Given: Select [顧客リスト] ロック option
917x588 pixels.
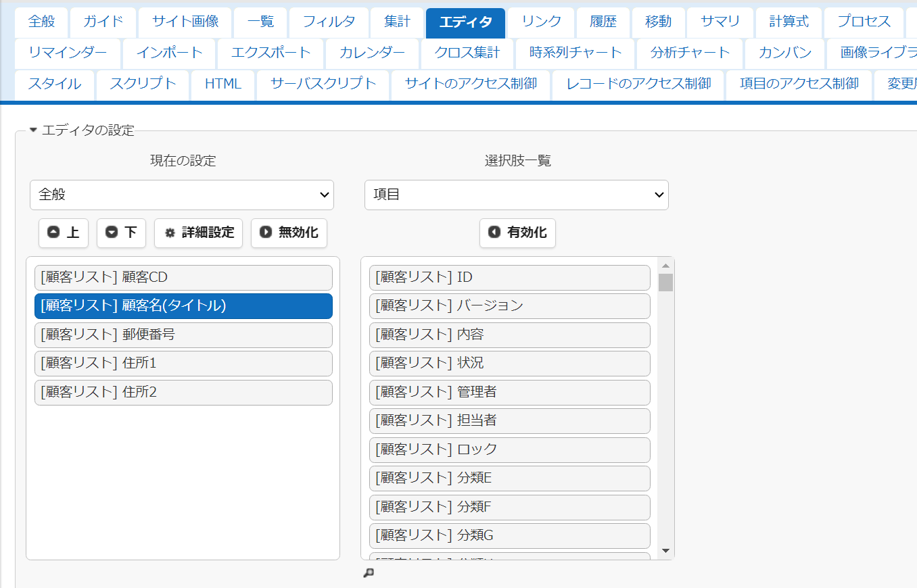Looking at the screenshot, I should pos(510,449).
